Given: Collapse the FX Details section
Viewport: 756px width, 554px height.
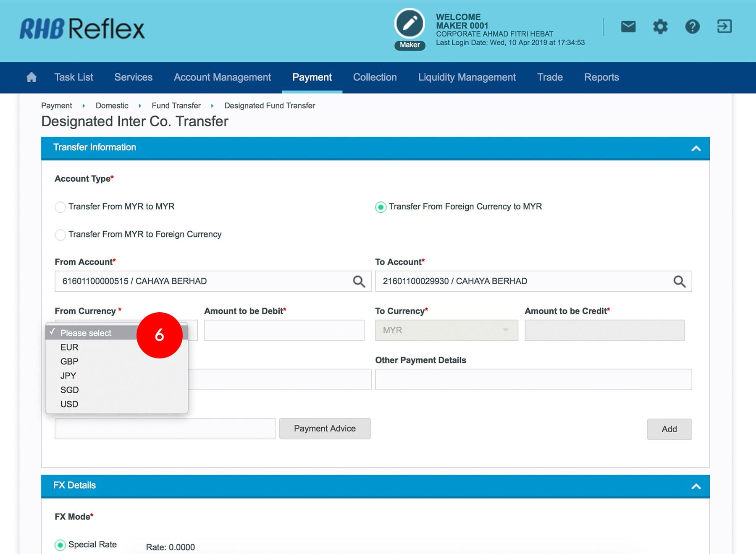Looking at the screenshot, I should 696,486.
